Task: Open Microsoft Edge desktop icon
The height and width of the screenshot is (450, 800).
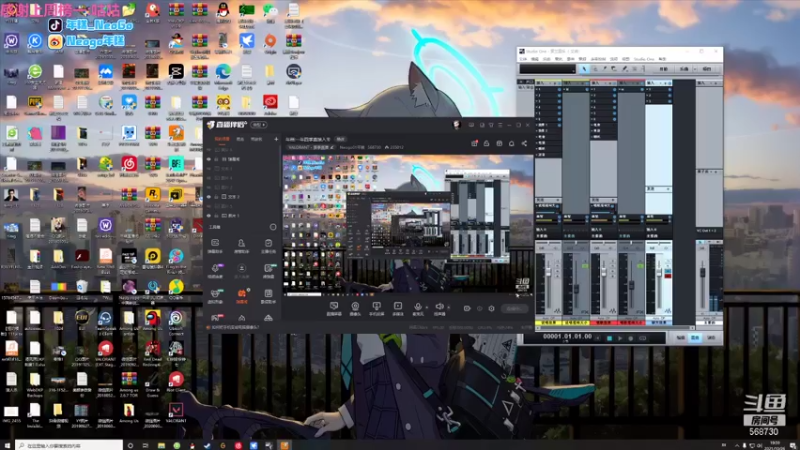Action: 223,72
